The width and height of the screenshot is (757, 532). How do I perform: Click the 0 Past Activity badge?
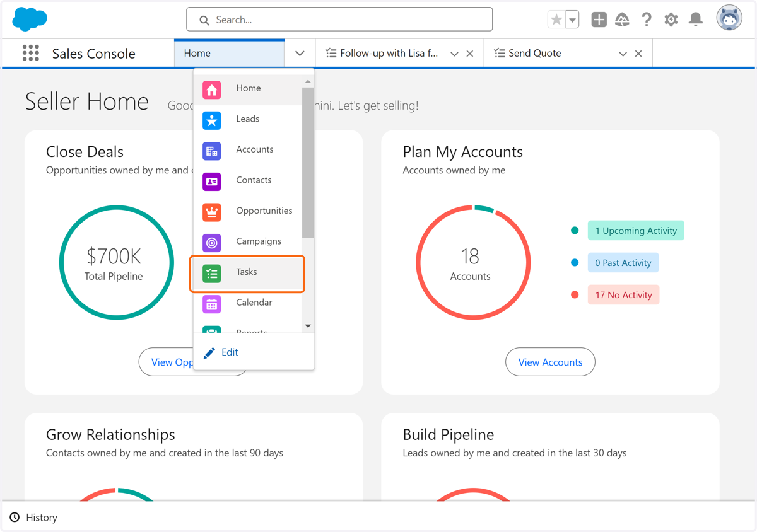[623, 263]
